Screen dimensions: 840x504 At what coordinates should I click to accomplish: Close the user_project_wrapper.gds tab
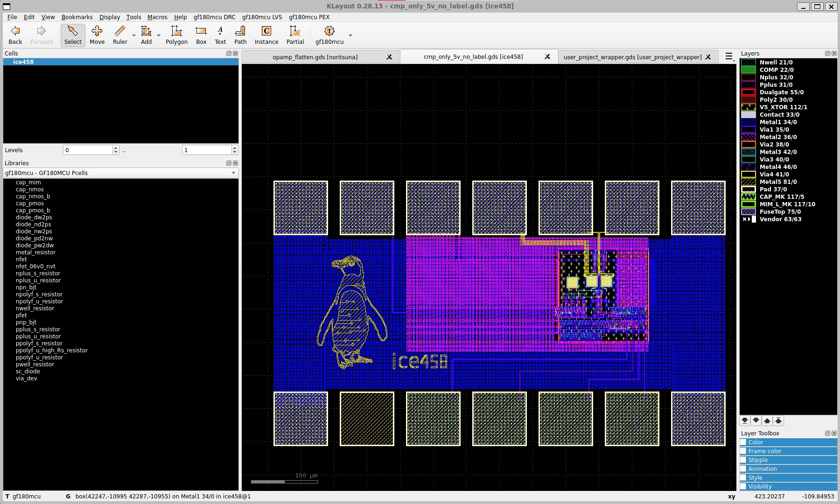point(708,57)
